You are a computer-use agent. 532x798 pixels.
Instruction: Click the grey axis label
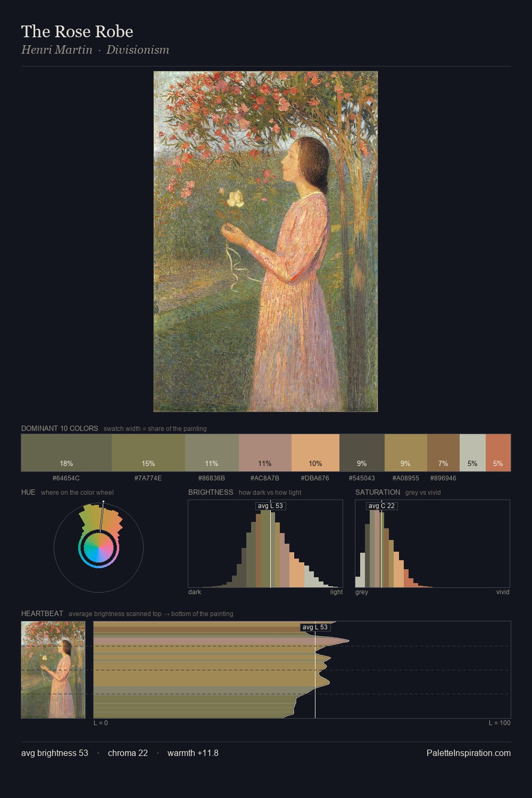coord(362,592)
